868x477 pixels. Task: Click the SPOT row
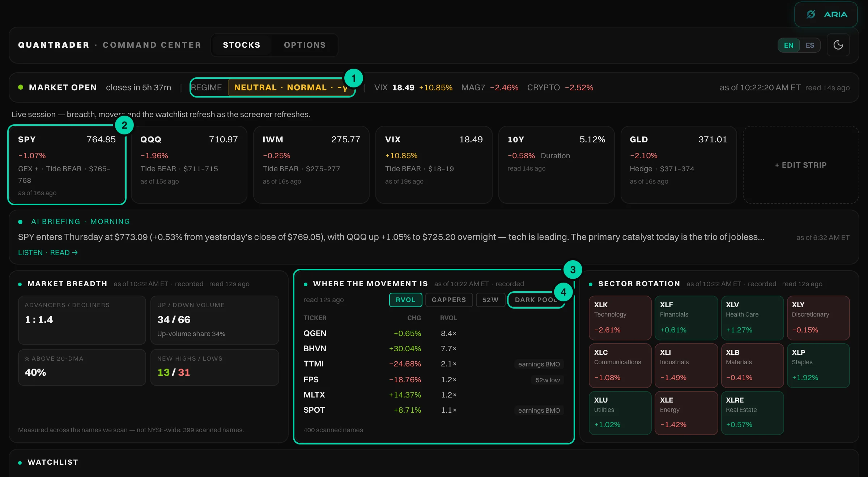434,410
